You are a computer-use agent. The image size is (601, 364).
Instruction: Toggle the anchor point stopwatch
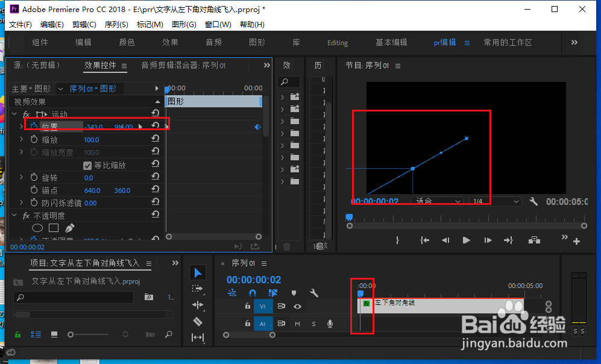[34, 190]
